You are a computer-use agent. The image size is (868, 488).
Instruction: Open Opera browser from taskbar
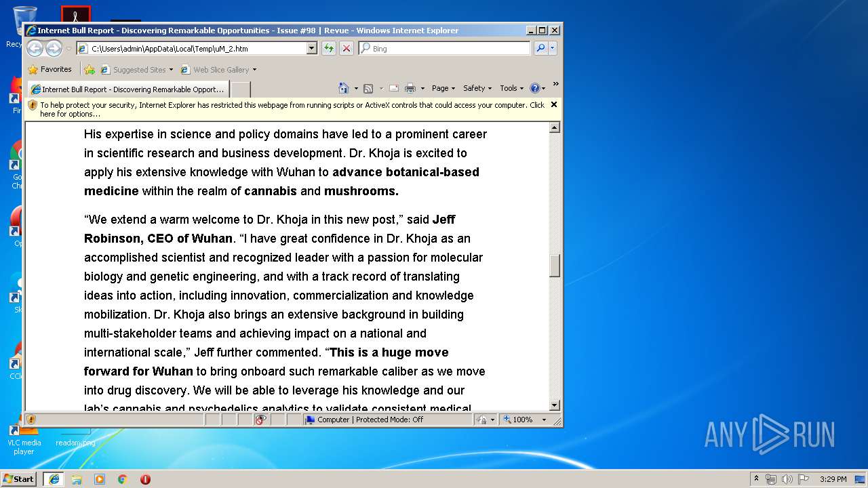pos(145,479)
